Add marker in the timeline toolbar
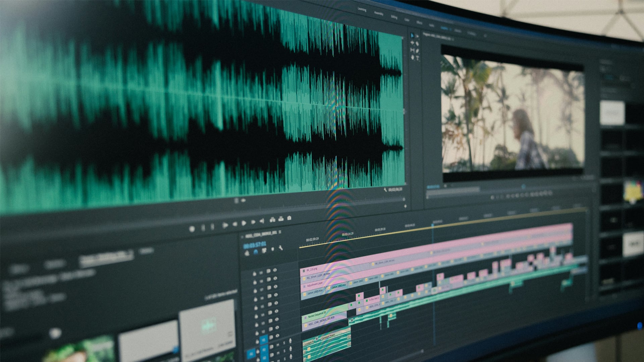Viewport: 644px width, 362px height. [273, 249]
